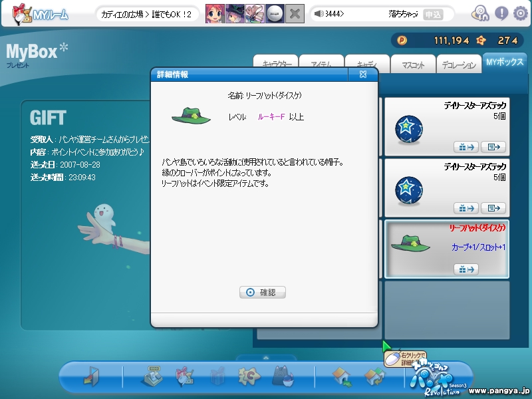Screen dimensions: 532x399
Task: Switch to the キャラクター tab
Action: [276, 63]
